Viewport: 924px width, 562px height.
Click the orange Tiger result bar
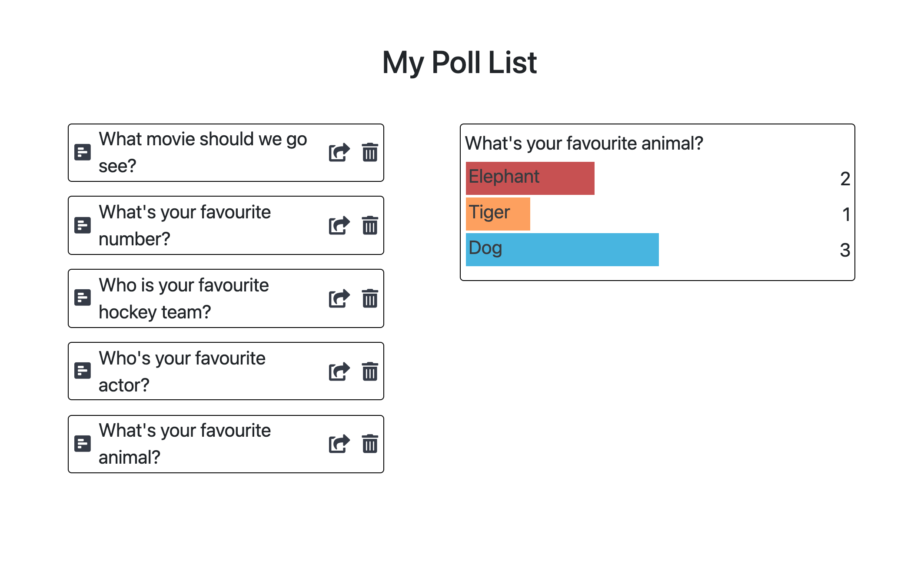(x=498, y=214)
